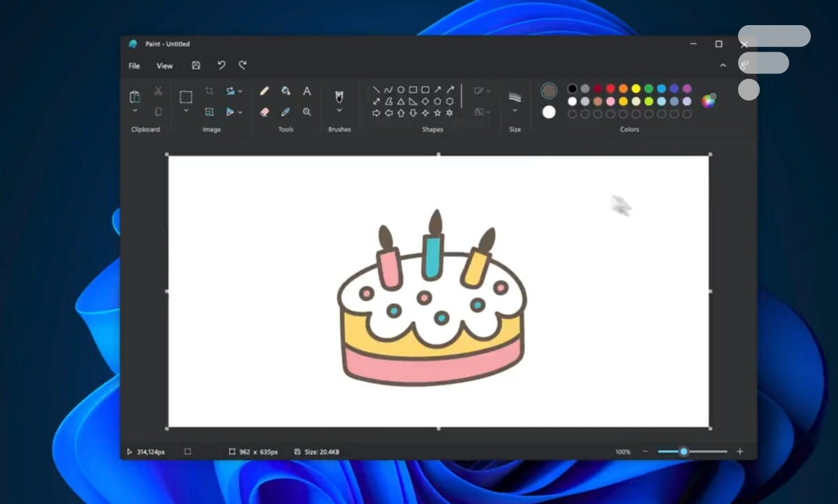Pick the five-point star shape
The height and width of the screenshot is (504, 838).
click(x=438, y=112)
